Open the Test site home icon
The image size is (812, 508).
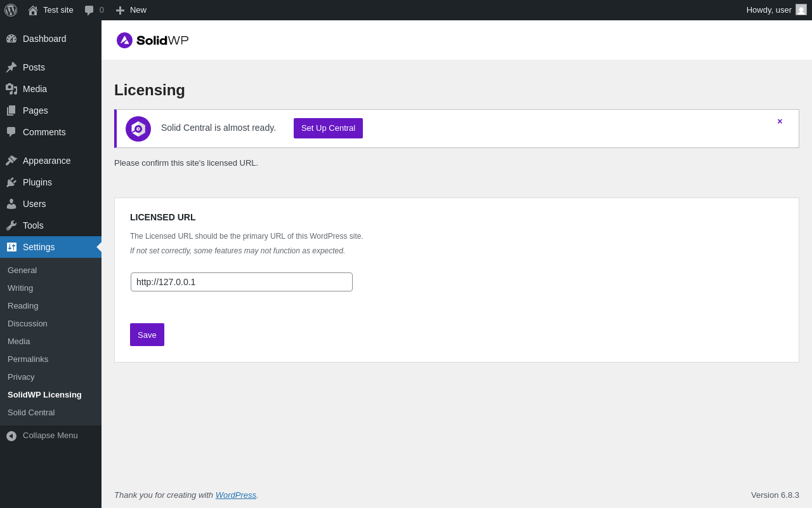pos(33,10)
